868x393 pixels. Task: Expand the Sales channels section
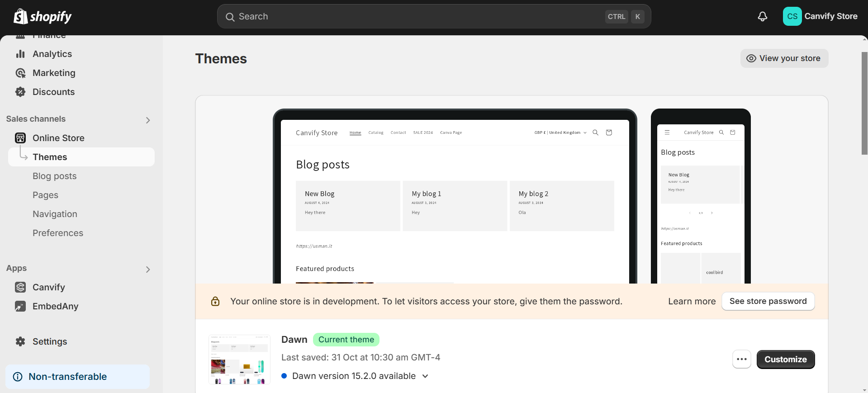click(148, 120)
